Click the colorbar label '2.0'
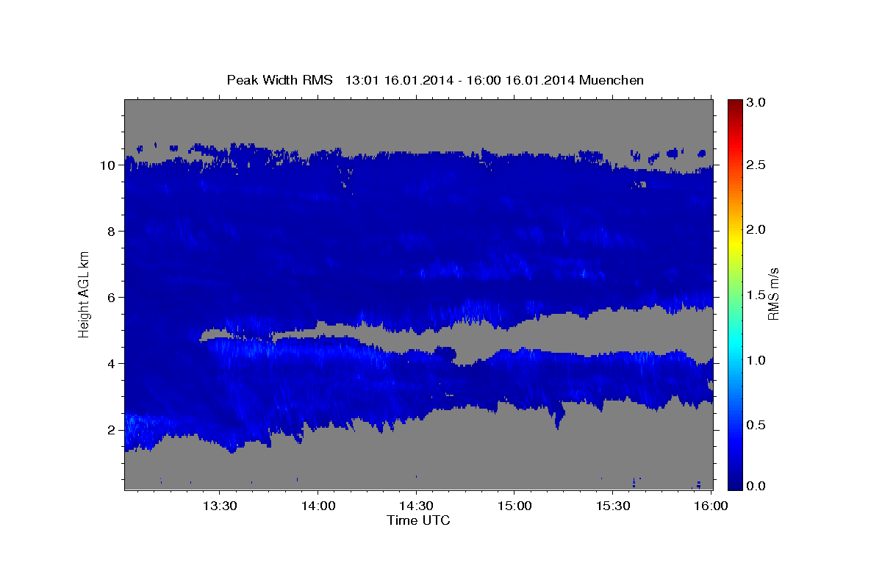Image resolution: width=882 pixels, height=588 pixels. pyautogui.click(x=758, y=229)
